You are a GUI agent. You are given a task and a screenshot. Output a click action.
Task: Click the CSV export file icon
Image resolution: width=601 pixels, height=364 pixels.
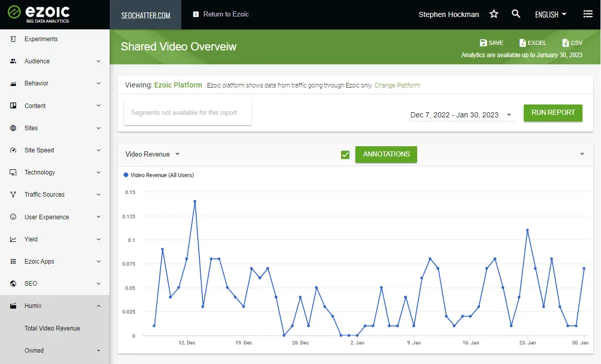pyautogui.click(x=565, y=43)
